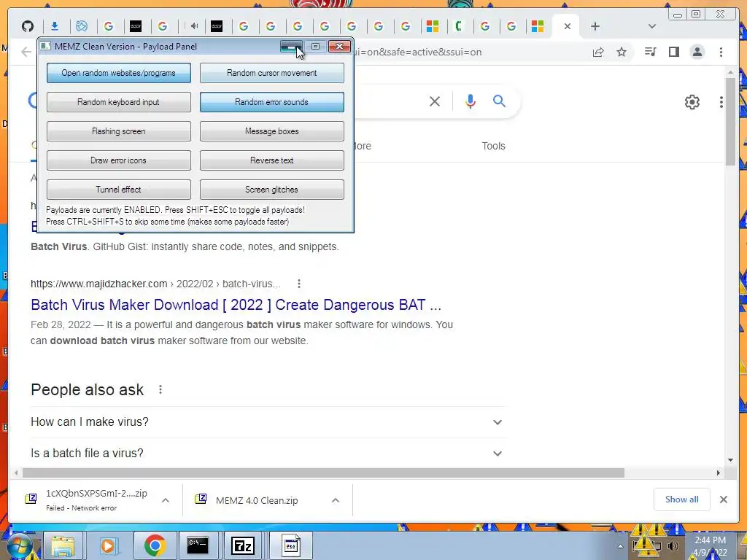The height and width of the screenshot is (560, 747).
Task: Close the active Chrome tab
Action: tap(568, 26)
